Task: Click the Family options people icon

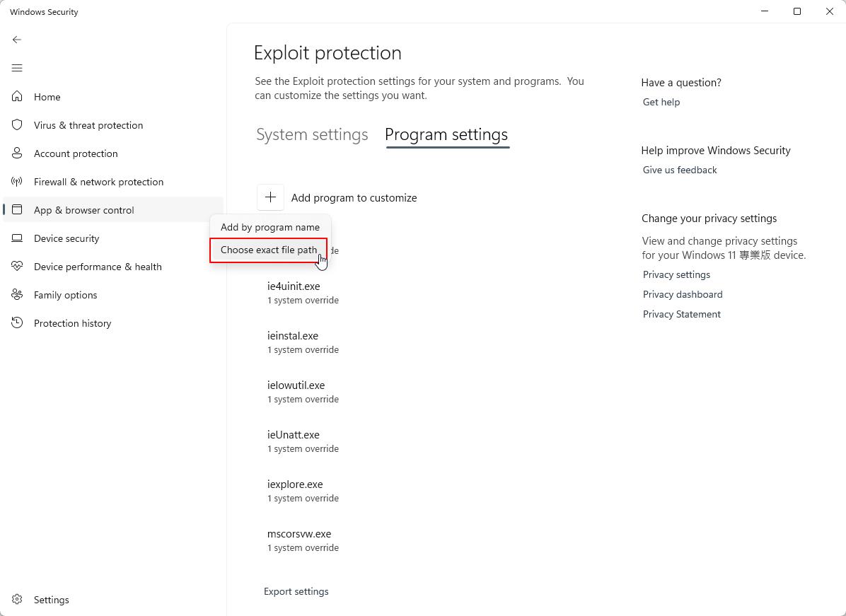Action: (x=17, y=295)
